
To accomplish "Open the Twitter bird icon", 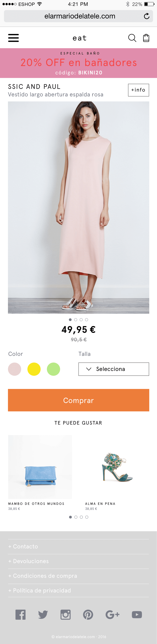I will (x=43, y=614).
